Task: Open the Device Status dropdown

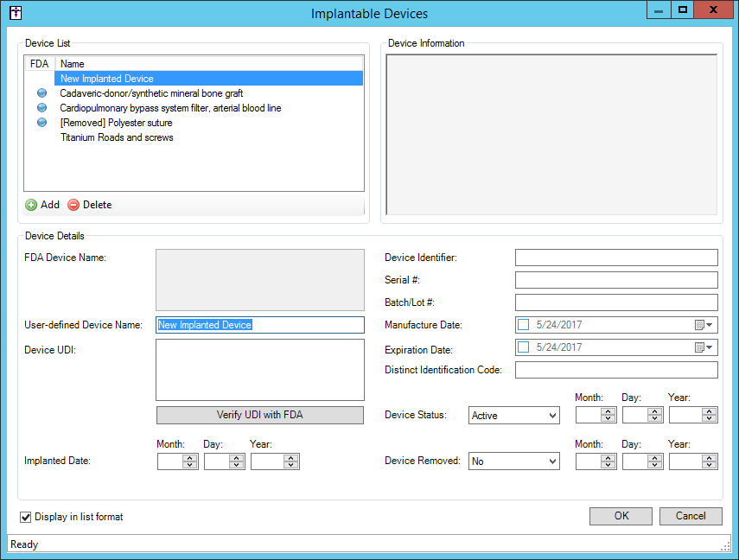Action: (513, 416)
